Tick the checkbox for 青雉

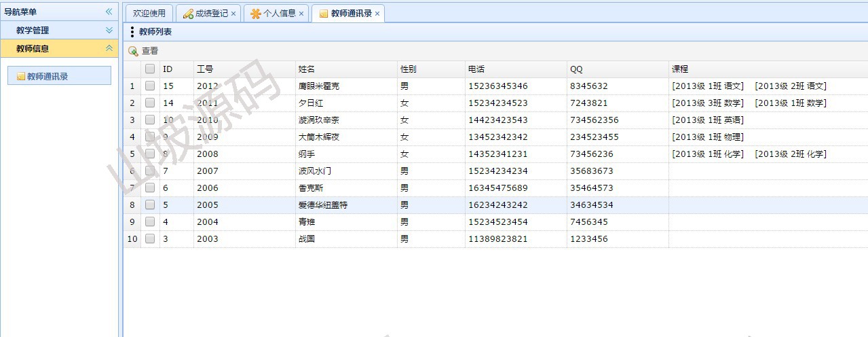[150, 221]
